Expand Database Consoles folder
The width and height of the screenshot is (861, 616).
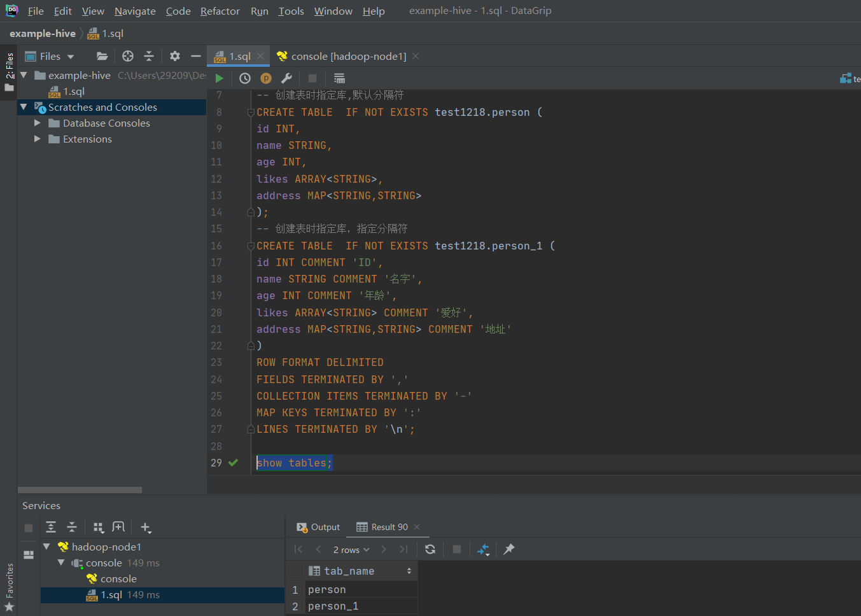tap(37, 123)
